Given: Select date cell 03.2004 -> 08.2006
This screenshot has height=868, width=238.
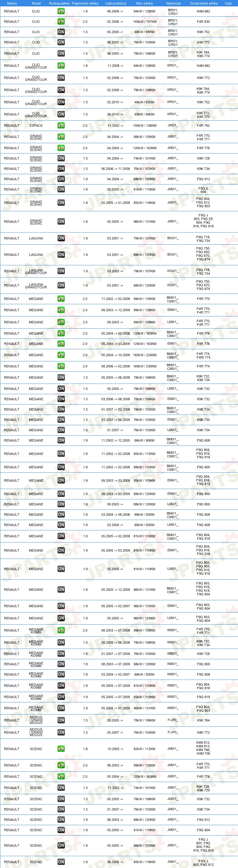Looking at the screenshot, I should (115, 515).
